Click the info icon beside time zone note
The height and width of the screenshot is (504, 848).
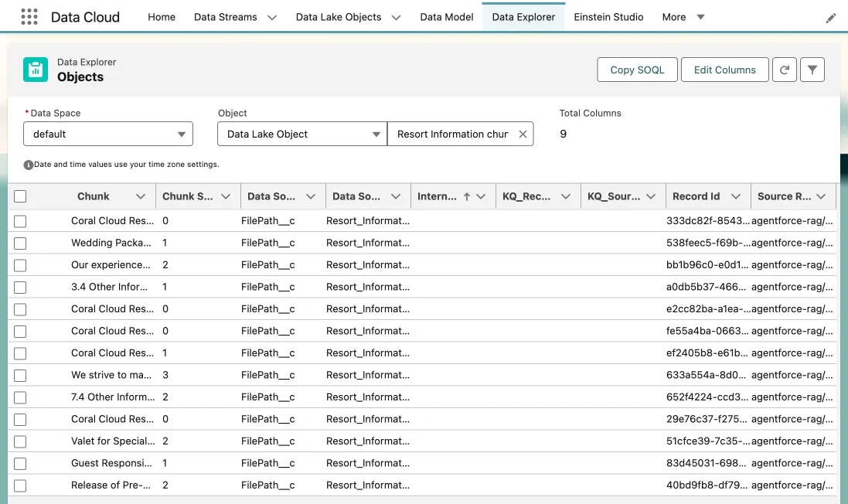click(x=28, y=165)
